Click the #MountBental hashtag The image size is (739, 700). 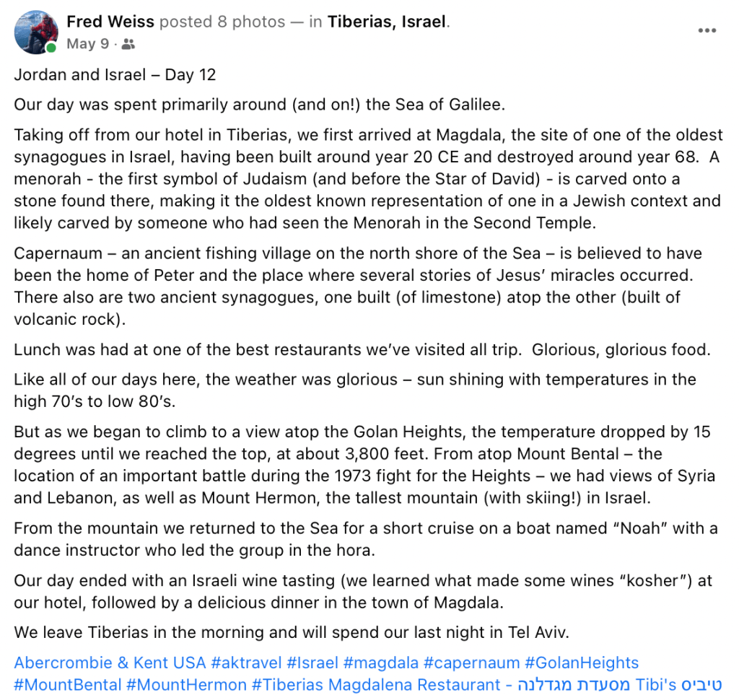(x=68, y=685)
